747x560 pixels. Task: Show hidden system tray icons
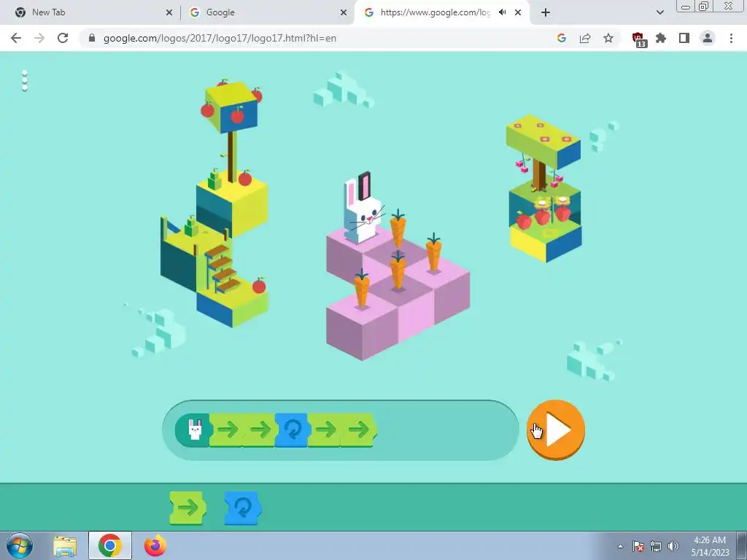pyautogui.click(x=620, y=546)
